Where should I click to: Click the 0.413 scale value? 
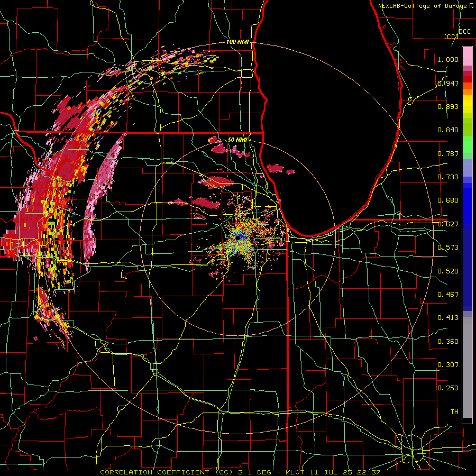pyautogui.click(x=448, y=318)
